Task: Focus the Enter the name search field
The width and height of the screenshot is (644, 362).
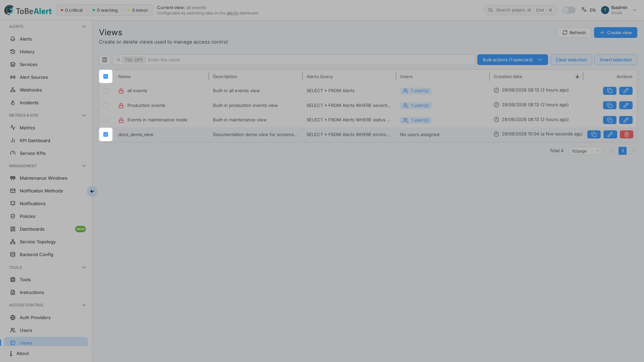Action: tap(294, 60)
